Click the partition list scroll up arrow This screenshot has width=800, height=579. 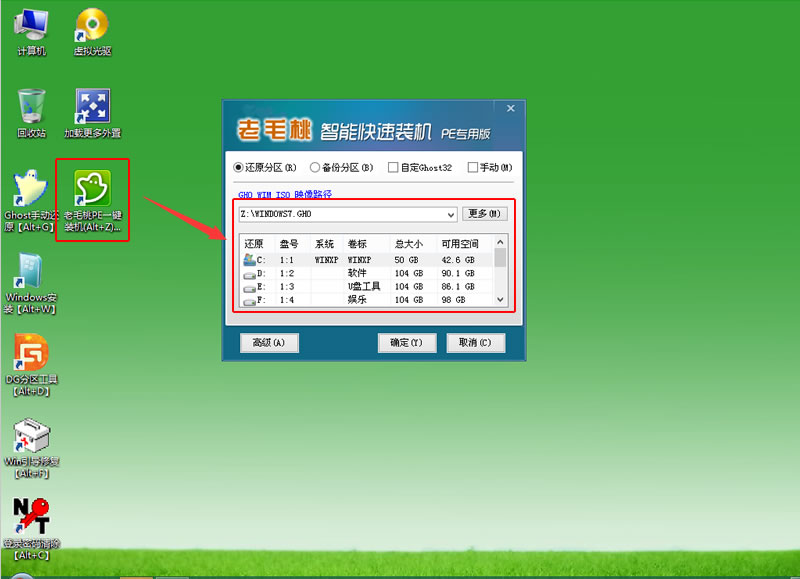click(500, 242)
